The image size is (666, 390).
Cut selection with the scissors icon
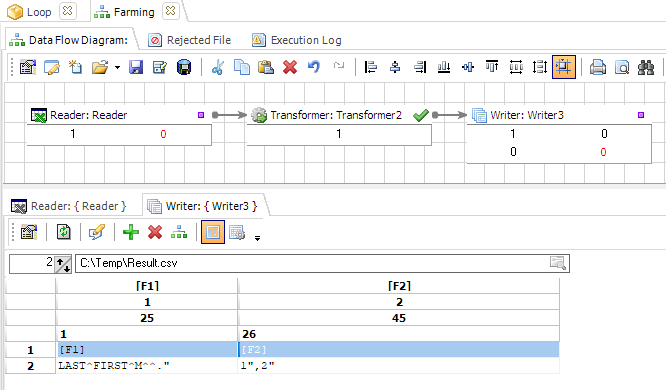click(217, 67)
